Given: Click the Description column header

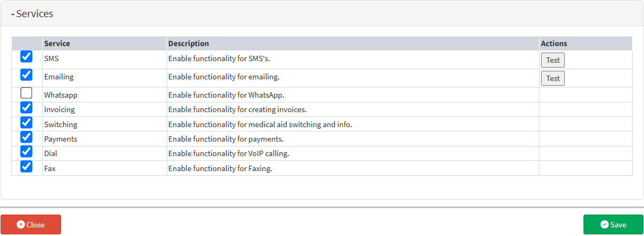Looking at the screenshot, I should tap(189, 43).
